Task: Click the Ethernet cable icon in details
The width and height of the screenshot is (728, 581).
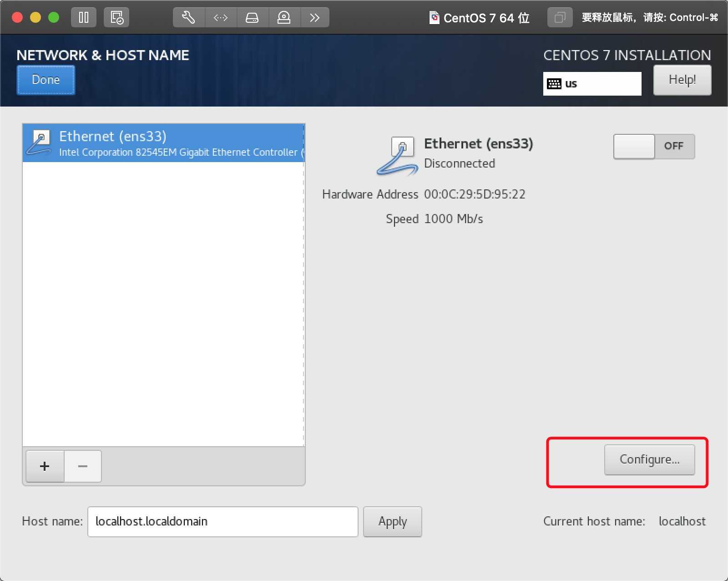Action: click(397, 156)
